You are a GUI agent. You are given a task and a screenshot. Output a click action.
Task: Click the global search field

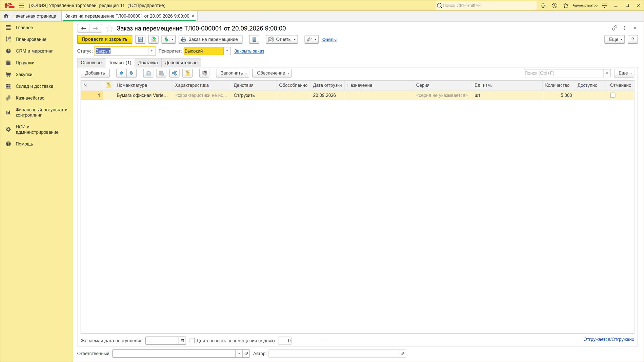[486, 5]
